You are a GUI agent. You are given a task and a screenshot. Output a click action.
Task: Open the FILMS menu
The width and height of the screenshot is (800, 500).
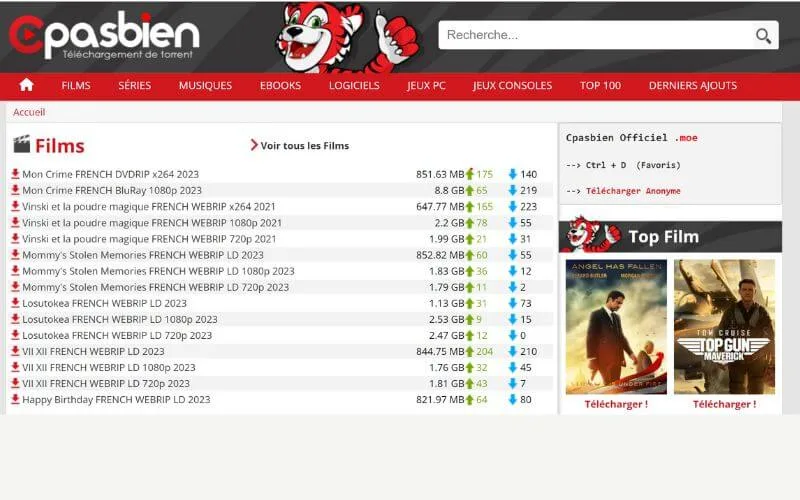(x=76, y=85)
